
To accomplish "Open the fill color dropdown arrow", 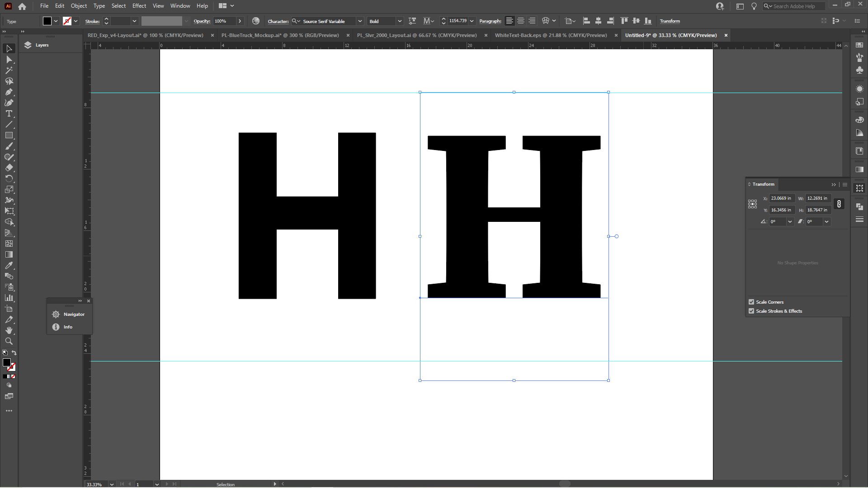I will [56, 21].
